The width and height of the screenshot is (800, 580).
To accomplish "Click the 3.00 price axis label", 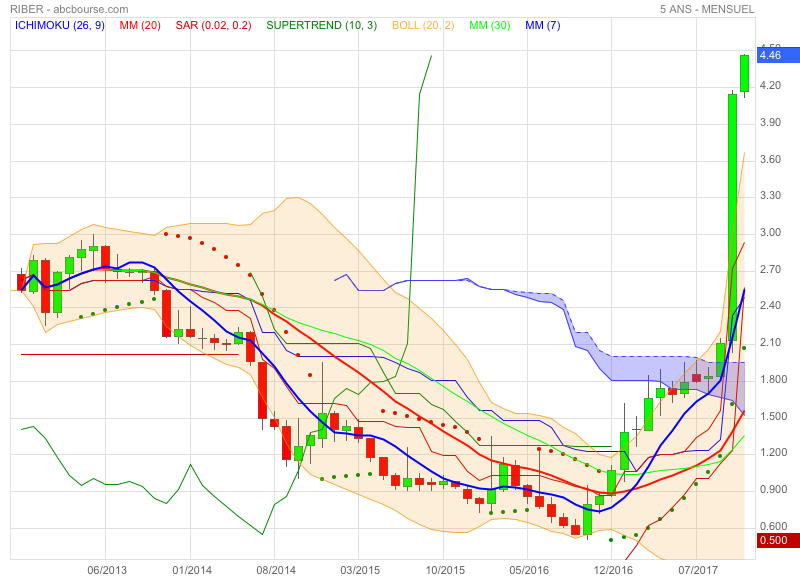I will [770, 232].
